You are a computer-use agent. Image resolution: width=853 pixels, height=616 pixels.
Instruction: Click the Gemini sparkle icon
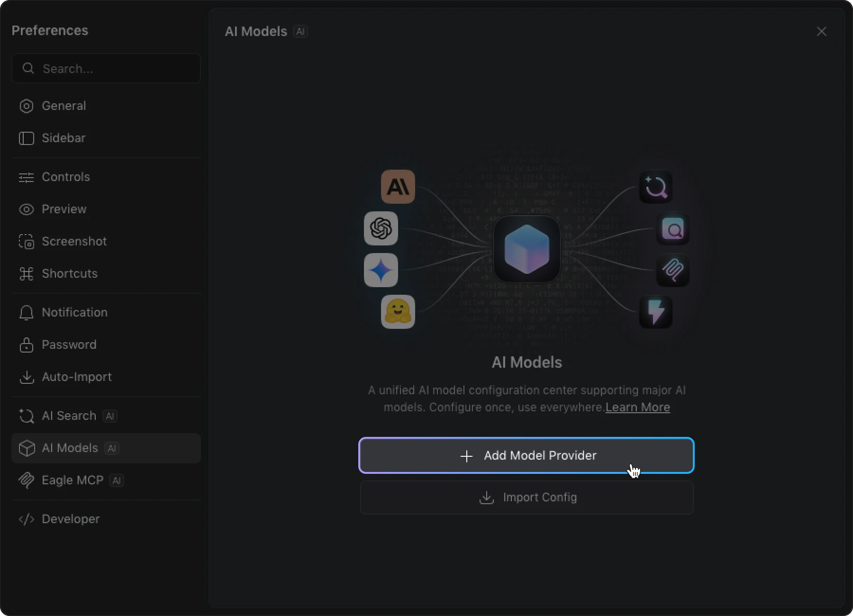click(381, 270)
